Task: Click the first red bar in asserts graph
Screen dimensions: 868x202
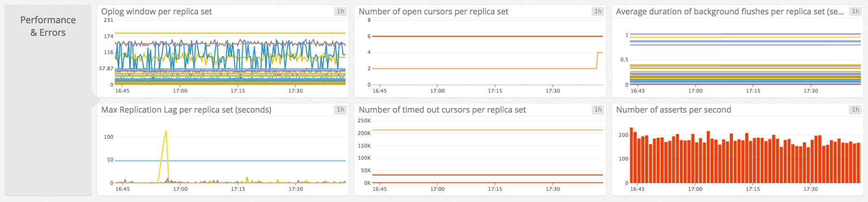Action: click(632, 155)
